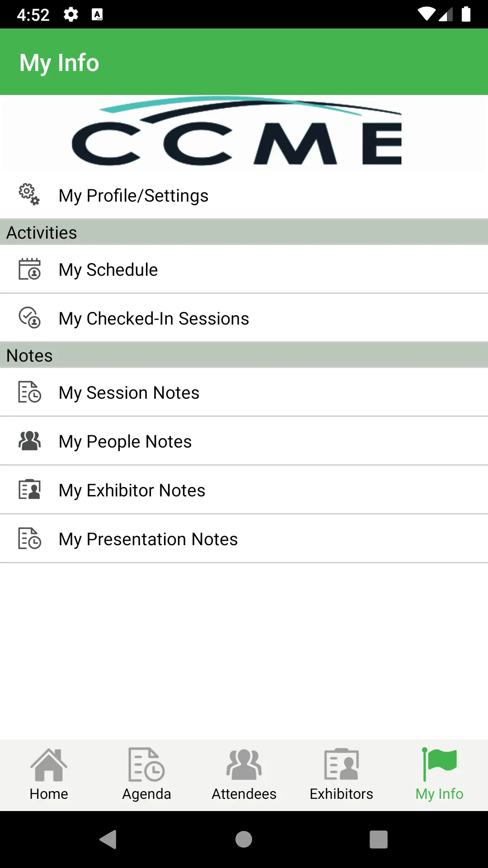Screen dimensions: 488x868
Task: View My Checked-In Sessions
Action: point(154,319)
